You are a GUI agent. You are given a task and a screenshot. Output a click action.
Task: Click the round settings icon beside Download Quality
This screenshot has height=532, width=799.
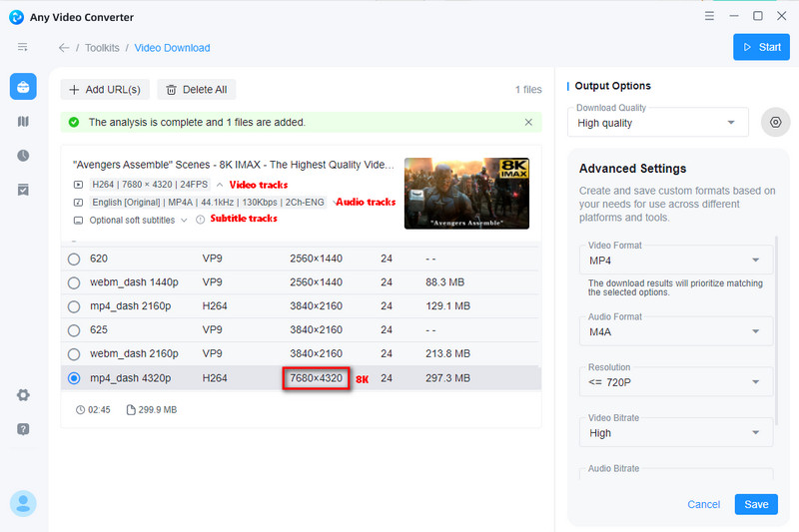click(x=775, y=122)
